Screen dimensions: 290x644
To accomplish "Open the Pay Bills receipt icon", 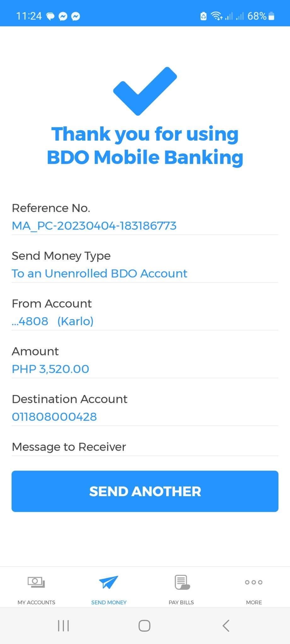I will click(182, 582).
